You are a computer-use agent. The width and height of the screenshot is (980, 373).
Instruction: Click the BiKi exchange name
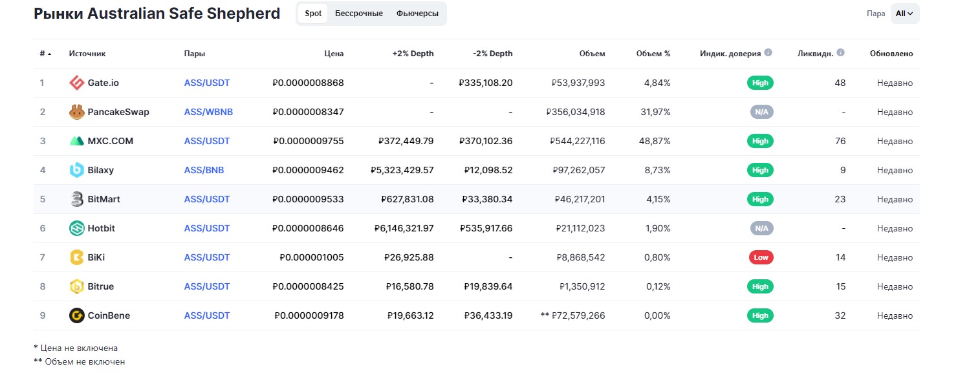click(96, 257)
